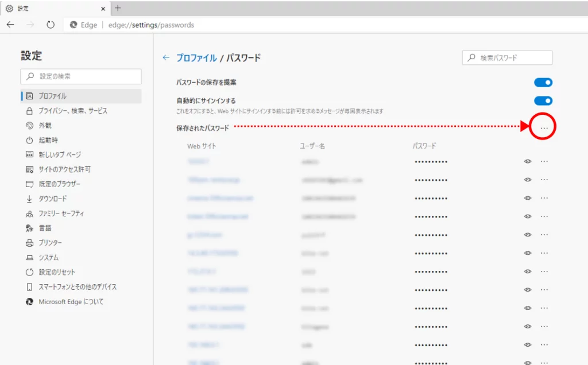Click the プロファイル breadcrumb link
This screenshot has height=365, width=588.
pos(196,58)
